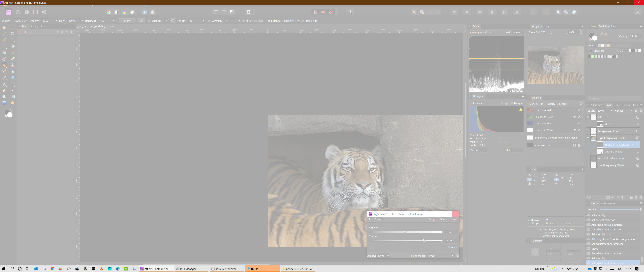Open the Intensity Waveform scope dropdown
This screenshot has height=272, width=644.
coord(482,32)
